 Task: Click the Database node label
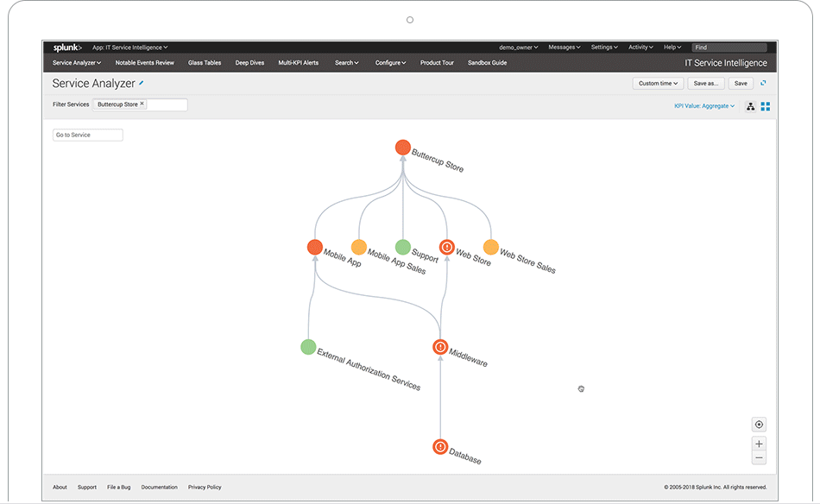465,457
